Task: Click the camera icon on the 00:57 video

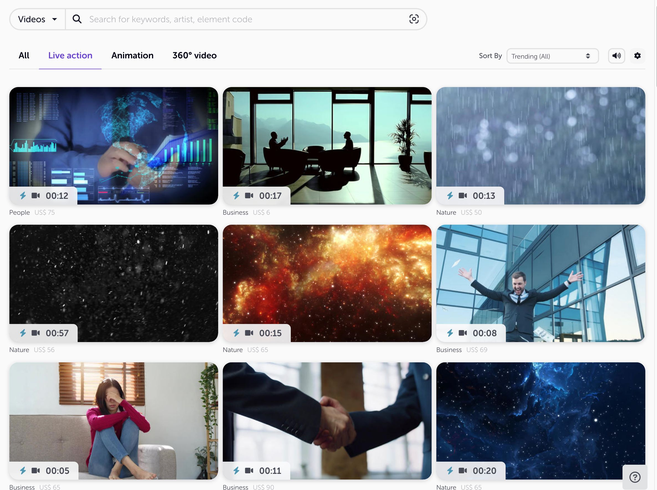Action: coord(36,333)
